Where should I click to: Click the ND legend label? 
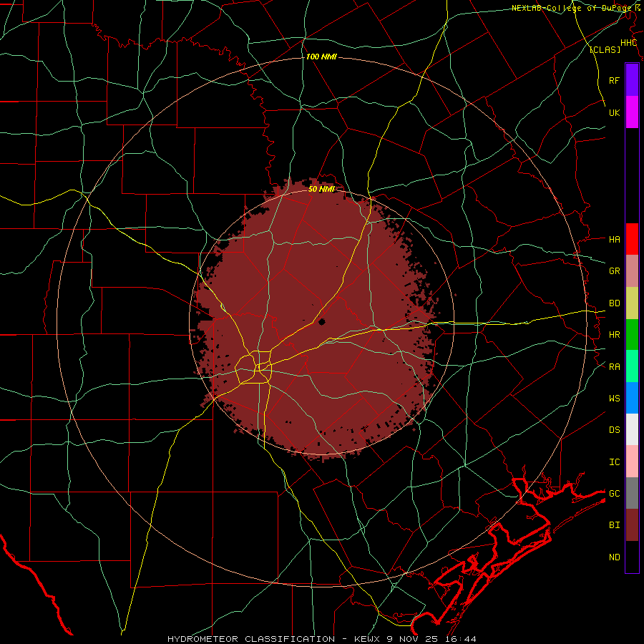pos(615,557)
